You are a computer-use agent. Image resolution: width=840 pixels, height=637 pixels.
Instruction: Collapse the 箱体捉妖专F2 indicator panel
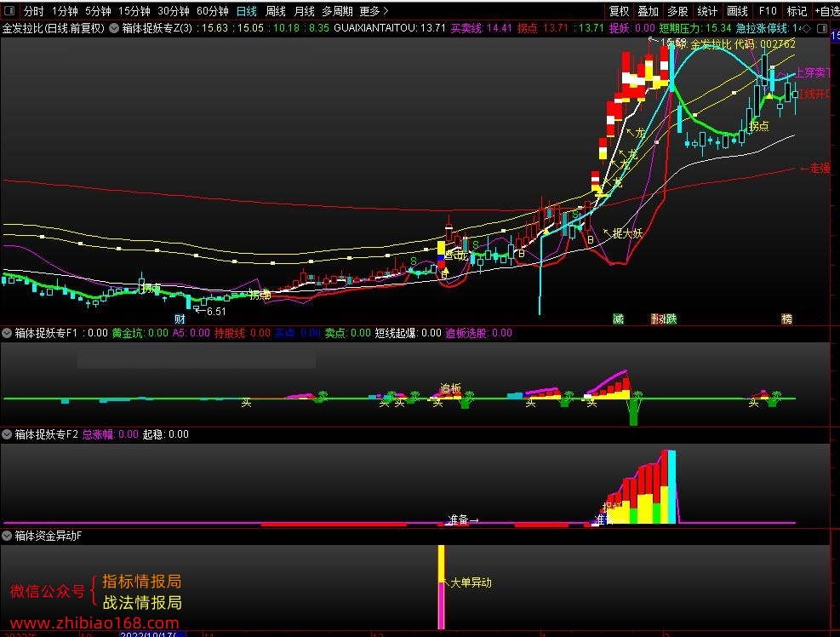click(7, 434)
